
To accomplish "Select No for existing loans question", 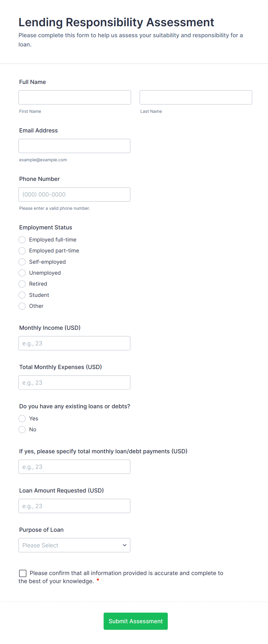I will [x=22, y=430].
